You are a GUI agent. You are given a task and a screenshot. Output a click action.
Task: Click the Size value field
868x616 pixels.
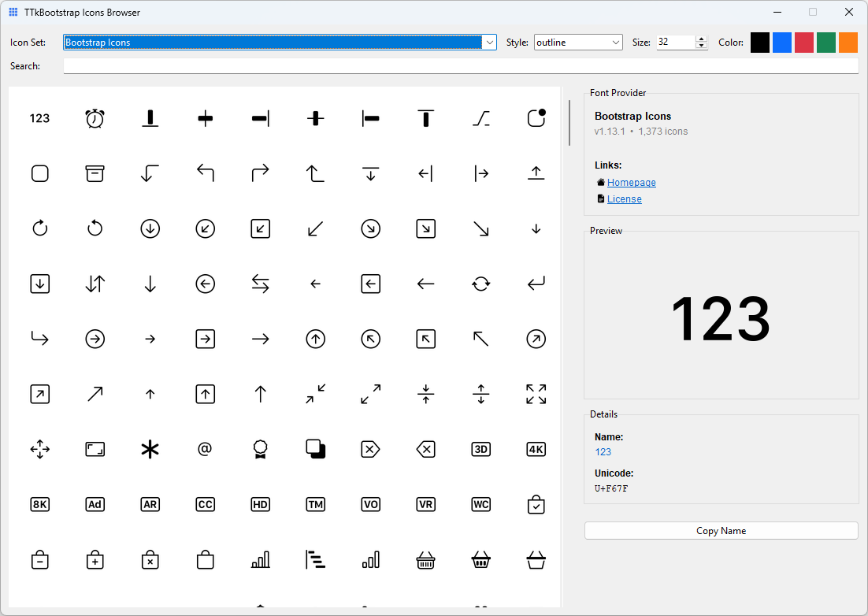[675, 43]
